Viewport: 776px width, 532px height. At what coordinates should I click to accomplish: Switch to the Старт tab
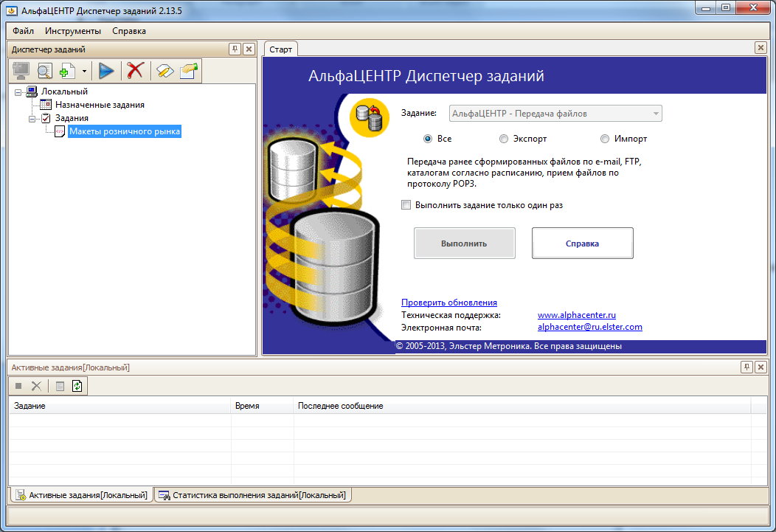pos(280,49)
